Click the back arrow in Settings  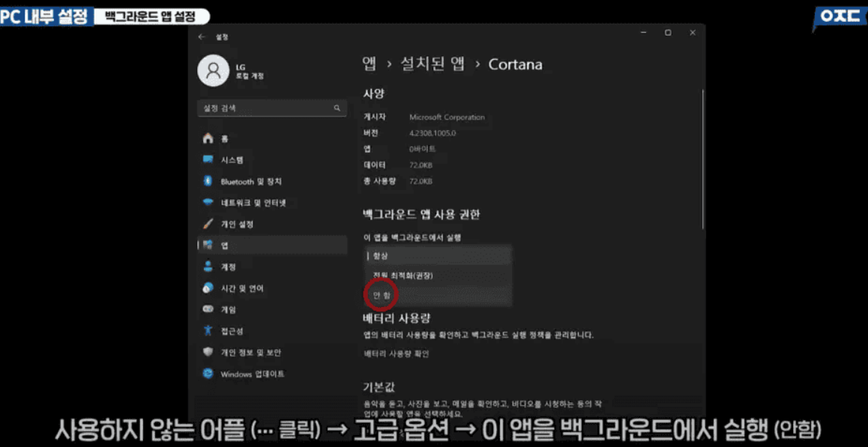pos(202,37)
